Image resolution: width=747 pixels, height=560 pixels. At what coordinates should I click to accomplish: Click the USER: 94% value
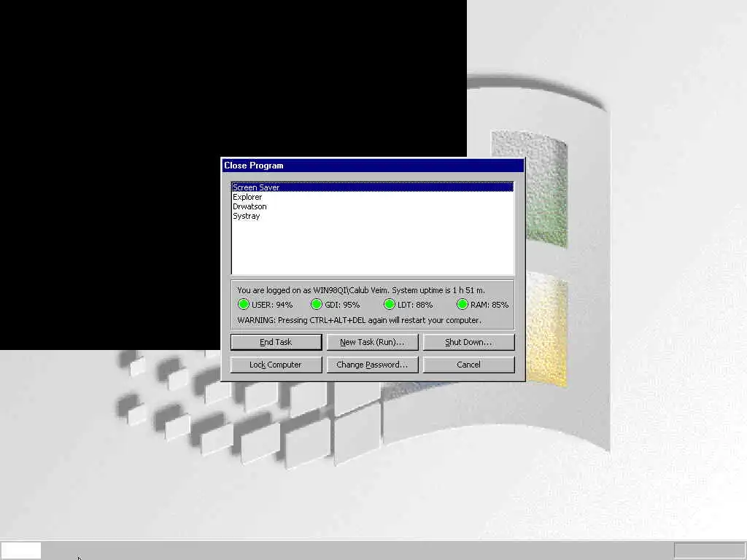click(272, 305)
